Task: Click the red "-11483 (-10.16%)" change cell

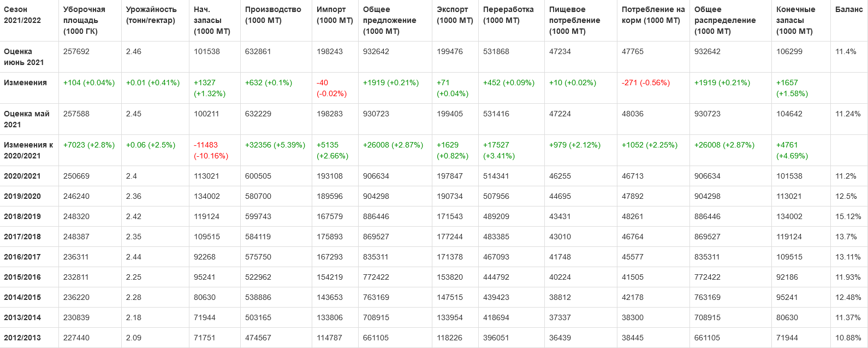Action: 211,150
